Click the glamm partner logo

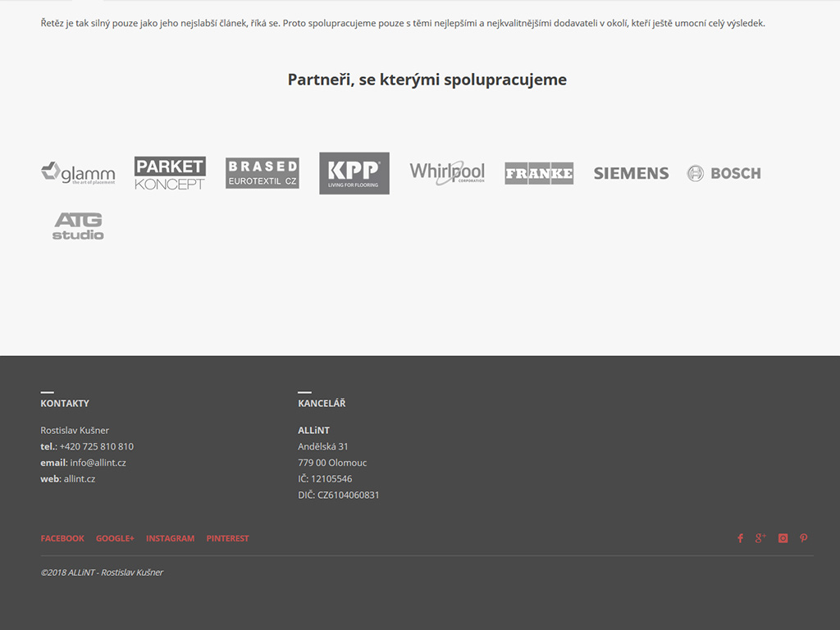78,173
